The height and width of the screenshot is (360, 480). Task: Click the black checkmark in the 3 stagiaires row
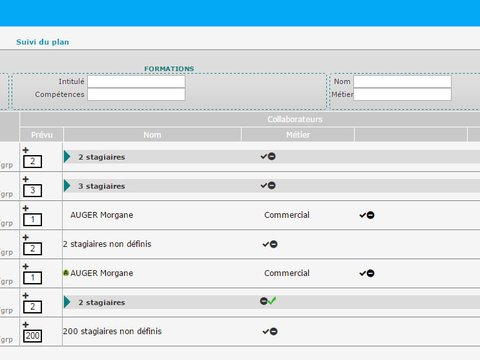pos(264,185)
